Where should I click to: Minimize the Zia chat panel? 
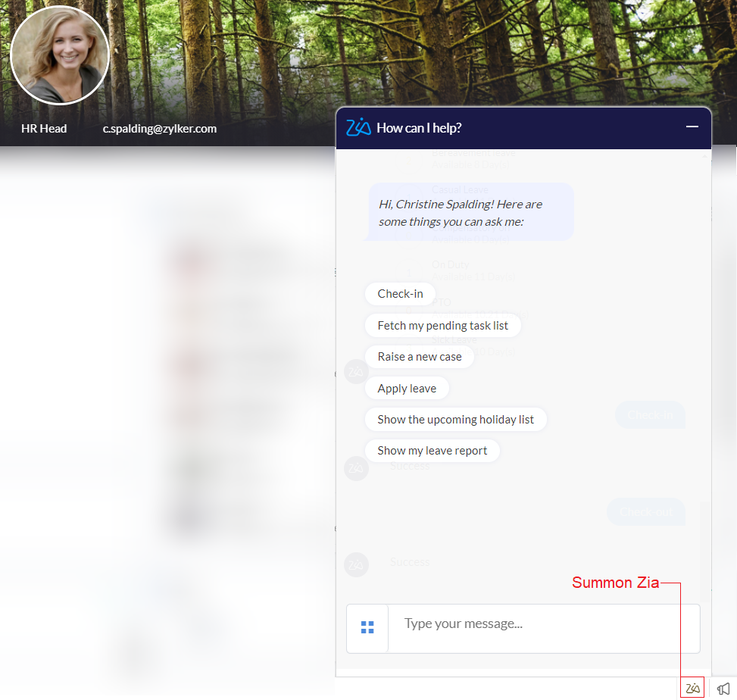692,127
